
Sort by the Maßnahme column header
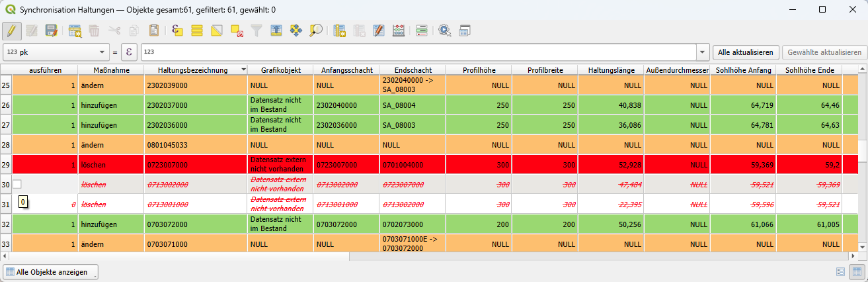click(111, 70)
